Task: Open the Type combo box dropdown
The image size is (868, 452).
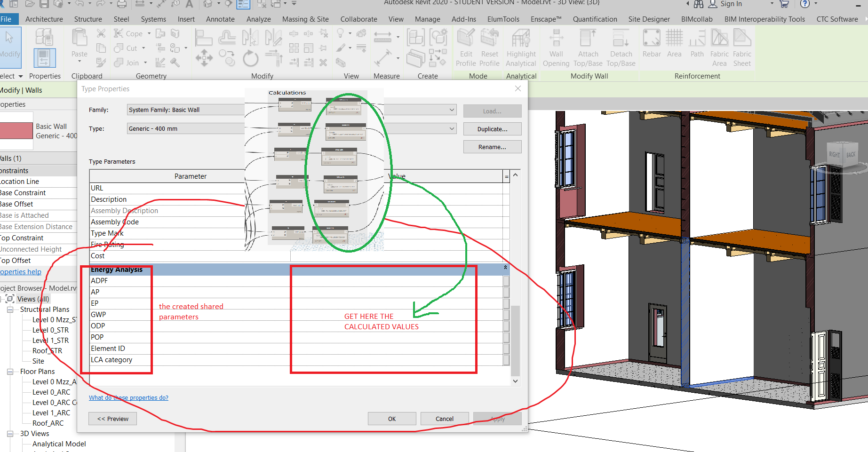Action: click(452, 128)
